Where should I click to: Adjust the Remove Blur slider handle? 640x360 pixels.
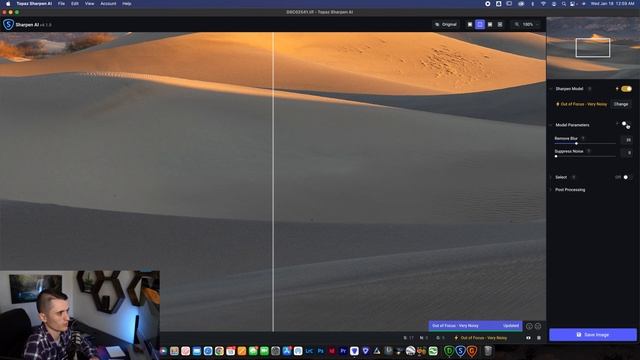[x=576, y=143]
